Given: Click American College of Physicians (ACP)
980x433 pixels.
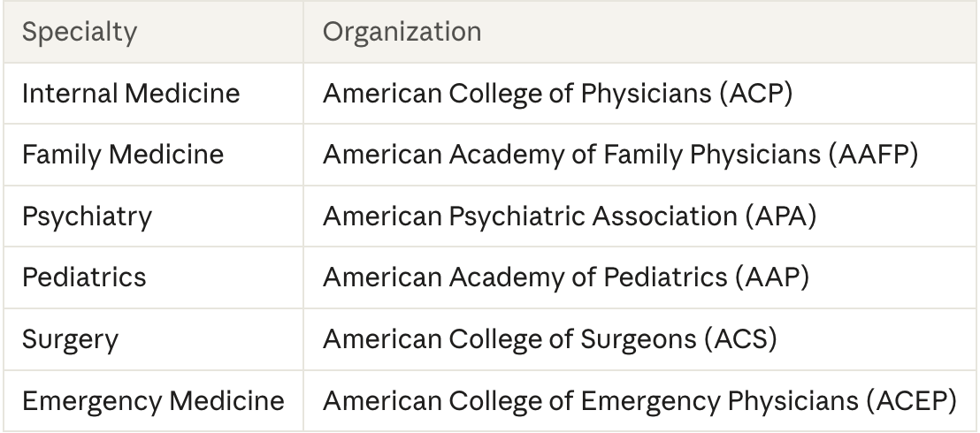Looking at the screenshot, I should pyautogui.click(x=557, y=94).
